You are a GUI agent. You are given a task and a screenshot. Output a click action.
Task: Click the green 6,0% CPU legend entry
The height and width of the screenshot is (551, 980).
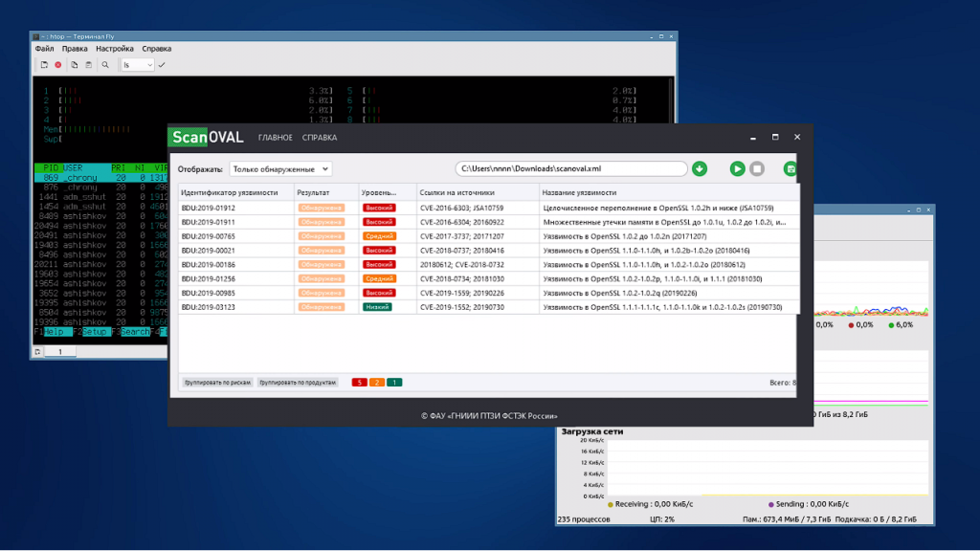[x=901, y=325]
